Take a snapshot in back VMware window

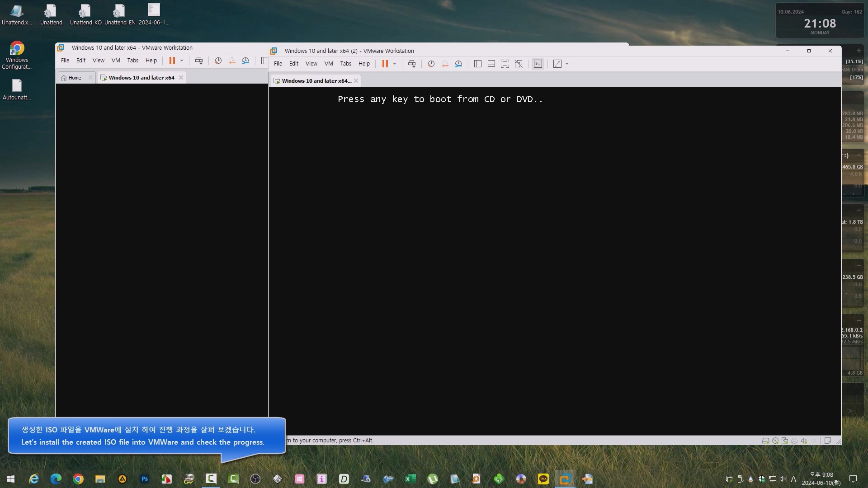tap(218, 61)
